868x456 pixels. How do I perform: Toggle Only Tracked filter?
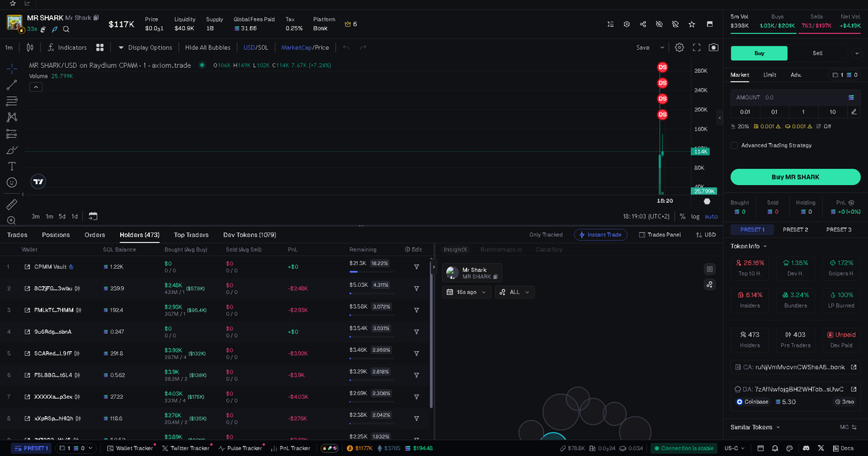pos(546,235)
